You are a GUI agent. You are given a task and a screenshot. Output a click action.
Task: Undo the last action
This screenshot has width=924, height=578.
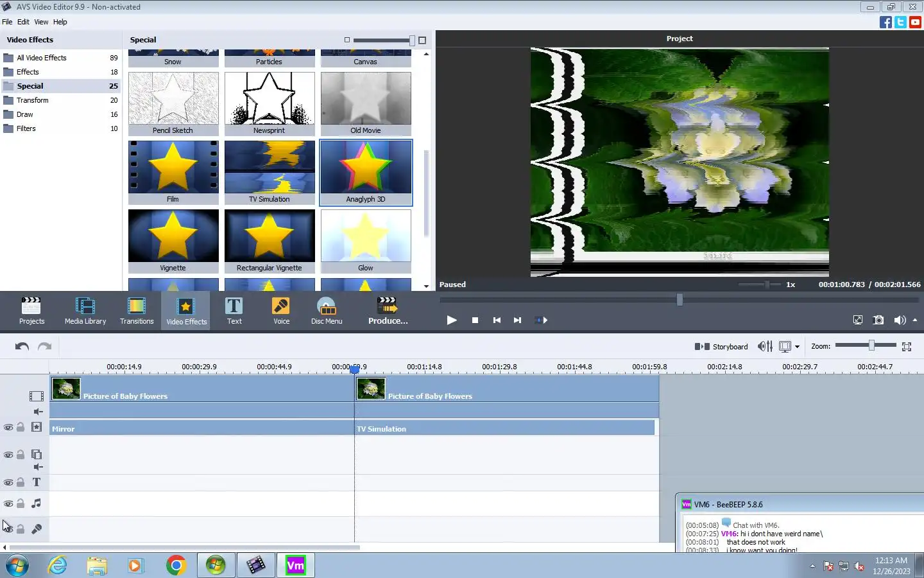coord(22,346)
